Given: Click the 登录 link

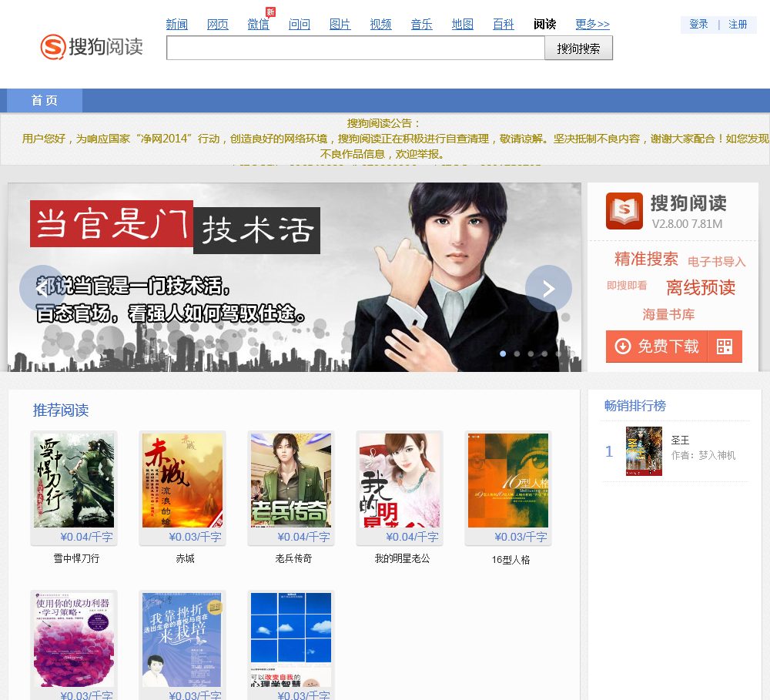Looking at the screenshot, I should tap(698, 25).
